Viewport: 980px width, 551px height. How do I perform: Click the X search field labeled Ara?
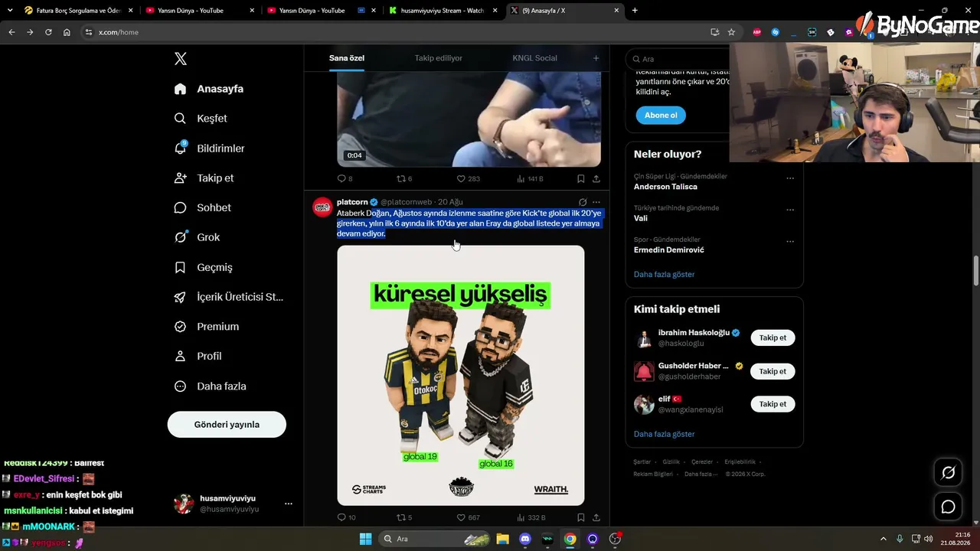[677, 59]
